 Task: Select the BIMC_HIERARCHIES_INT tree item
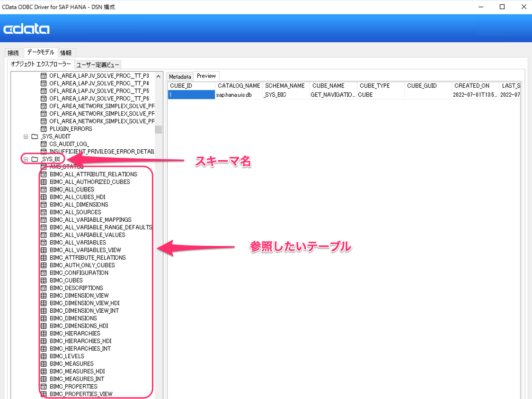click(x=80, y=348)
